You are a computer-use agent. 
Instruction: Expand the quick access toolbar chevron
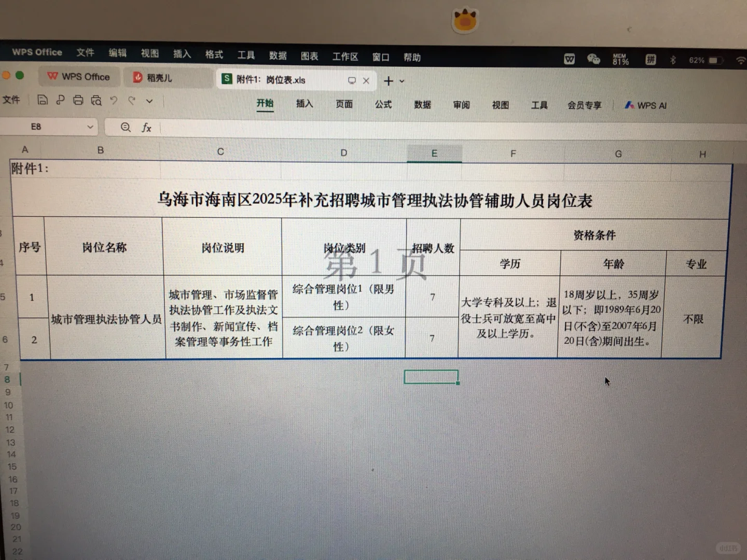point(149,101)
